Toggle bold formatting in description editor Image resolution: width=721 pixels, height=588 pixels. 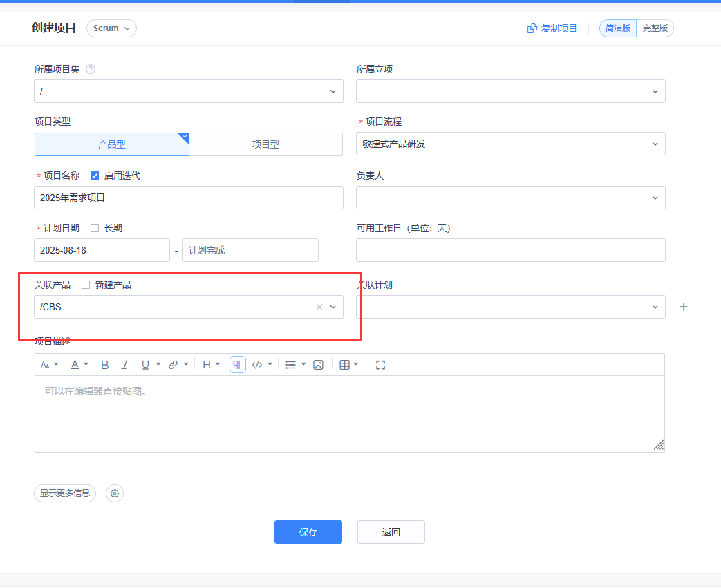(x=105, y=365)
